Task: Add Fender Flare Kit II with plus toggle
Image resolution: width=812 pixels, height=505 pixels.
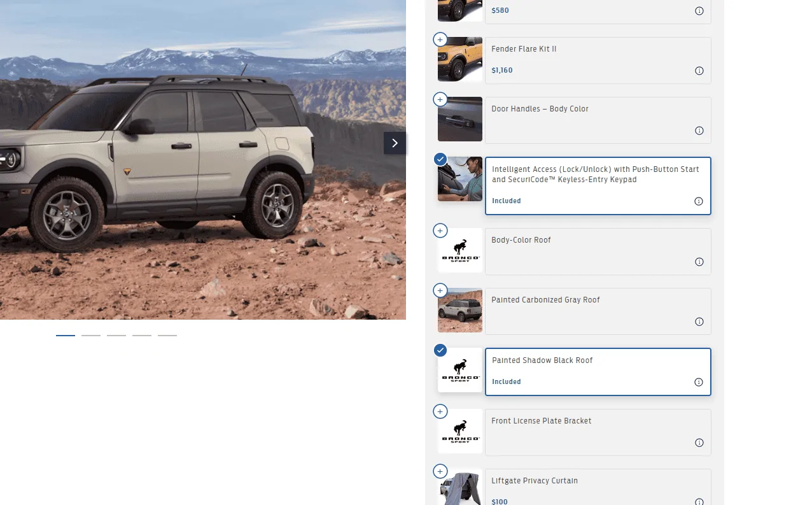Action: [440, 39]
